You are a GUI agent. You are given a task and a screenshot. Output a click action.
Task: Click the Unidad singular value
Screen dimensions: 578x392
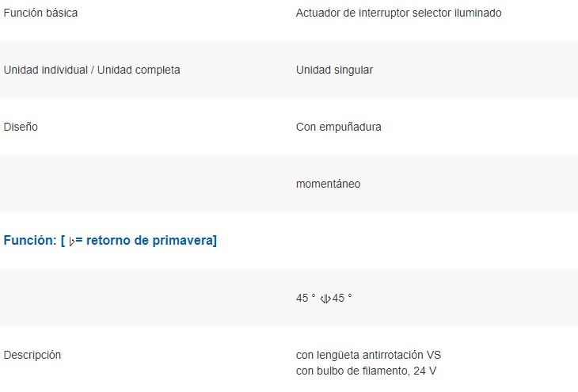tap(334, 70)
